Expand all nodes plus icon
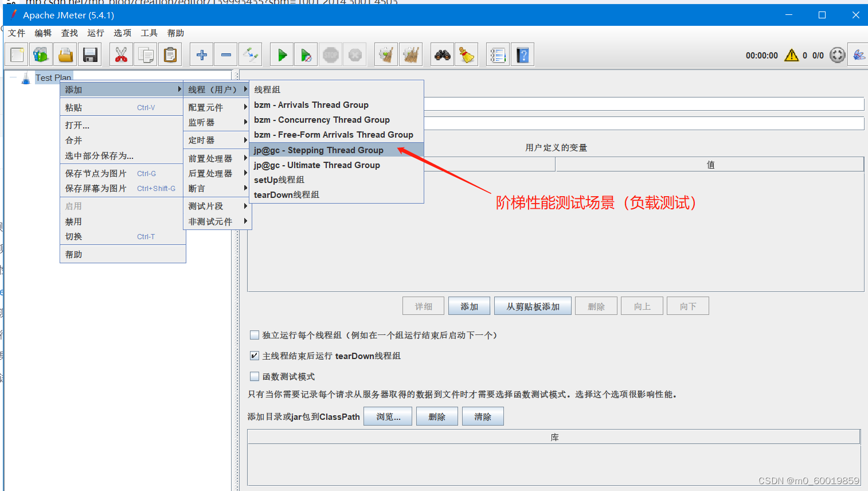Viewport: 868px width, 491px height. [x=201, y=55]
